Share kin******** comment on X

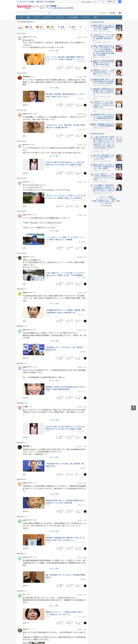tap(85, 248)
